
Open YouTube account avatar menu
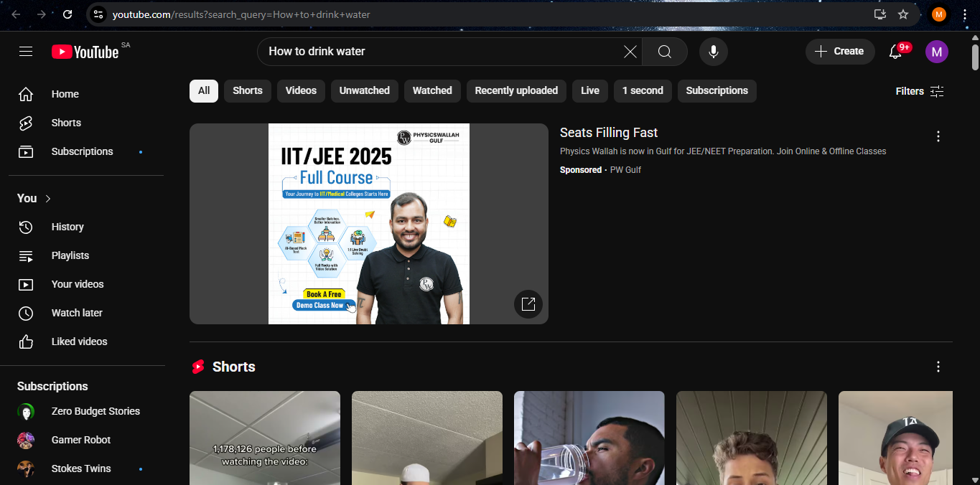click(937, 52)
